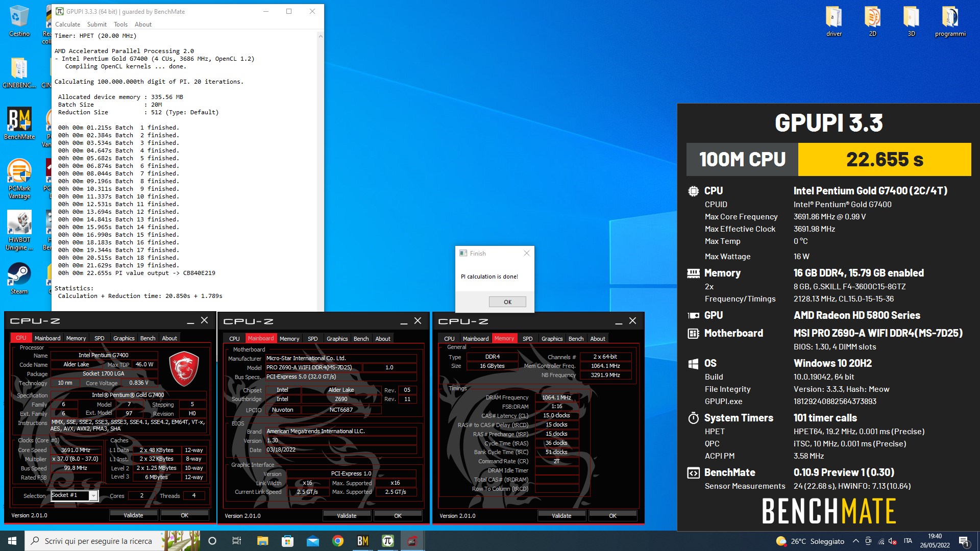Open the Windows Start menu

point(12,541)
